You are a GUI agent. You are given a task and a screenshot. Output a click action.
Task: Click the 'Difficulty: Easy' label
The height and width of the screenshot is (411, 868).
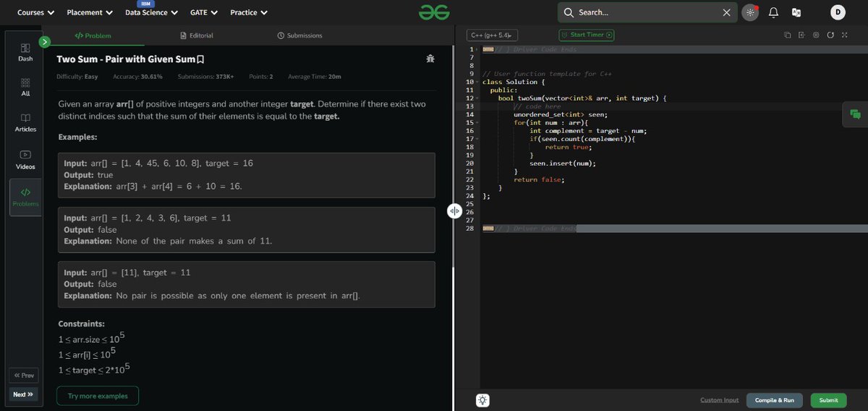coord(77,77)
